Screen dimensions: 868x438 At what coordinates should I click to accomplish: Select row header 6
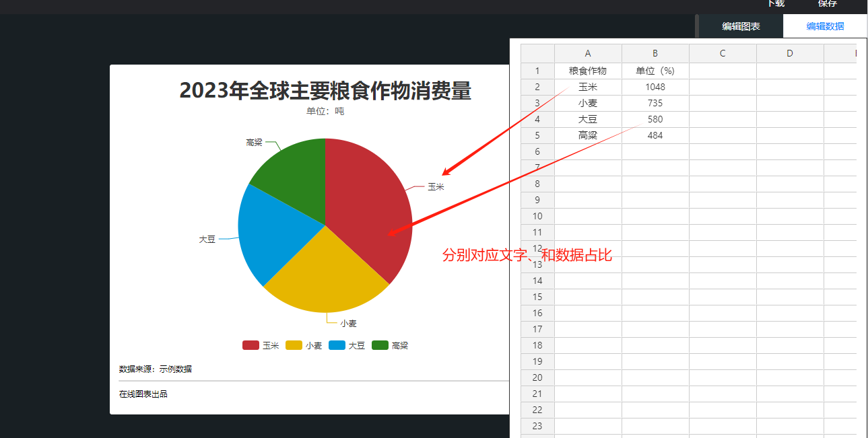537,151
